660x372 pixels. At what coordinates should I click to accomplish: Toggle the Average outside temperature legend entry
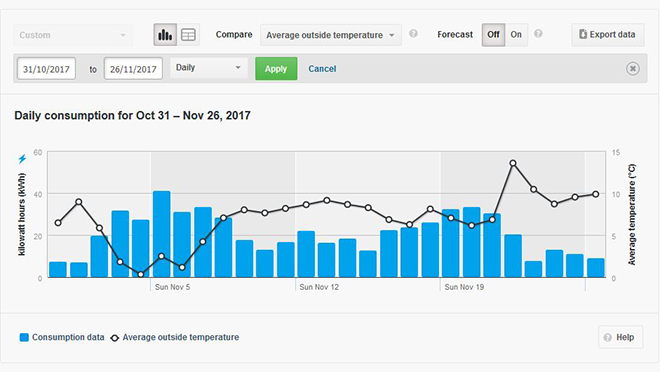(175, 337)
